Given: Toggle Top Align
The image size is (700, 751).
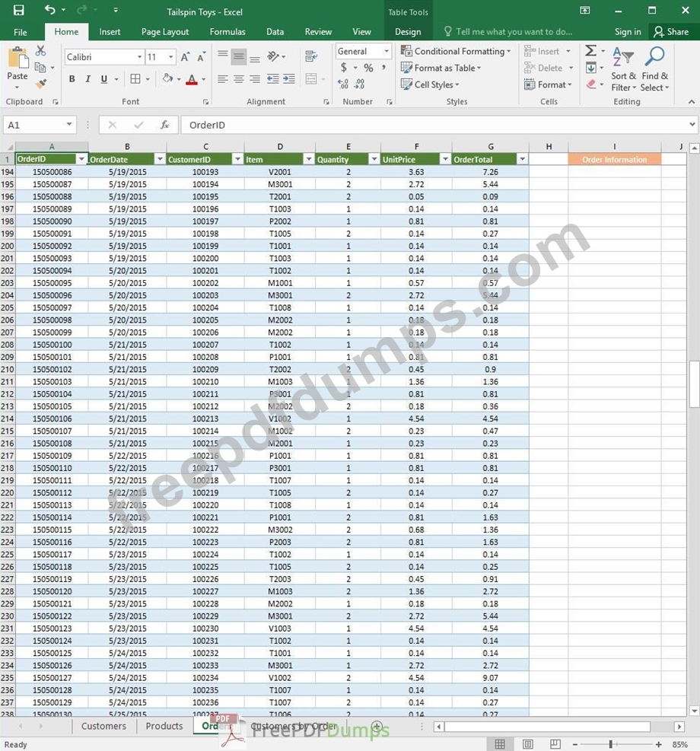Looking at the screenshot, I should (223, 56).
